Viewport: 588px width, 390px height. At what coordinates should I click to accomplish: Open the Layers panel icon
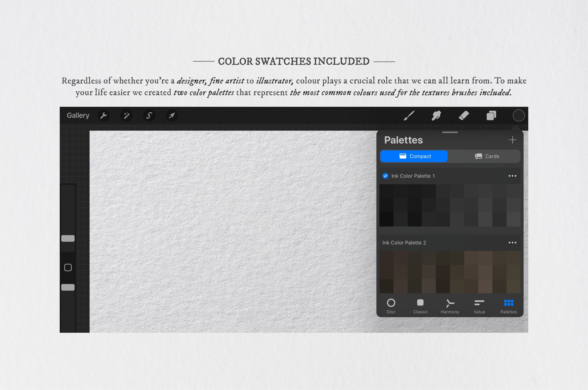point(491,115)
